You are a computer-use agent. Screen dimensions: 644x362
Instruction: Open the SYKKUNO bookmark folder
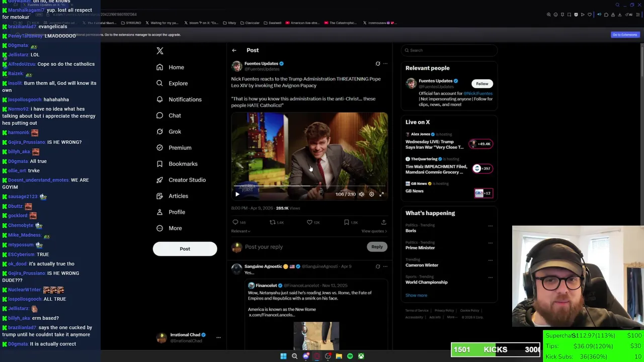pos(131,23)
